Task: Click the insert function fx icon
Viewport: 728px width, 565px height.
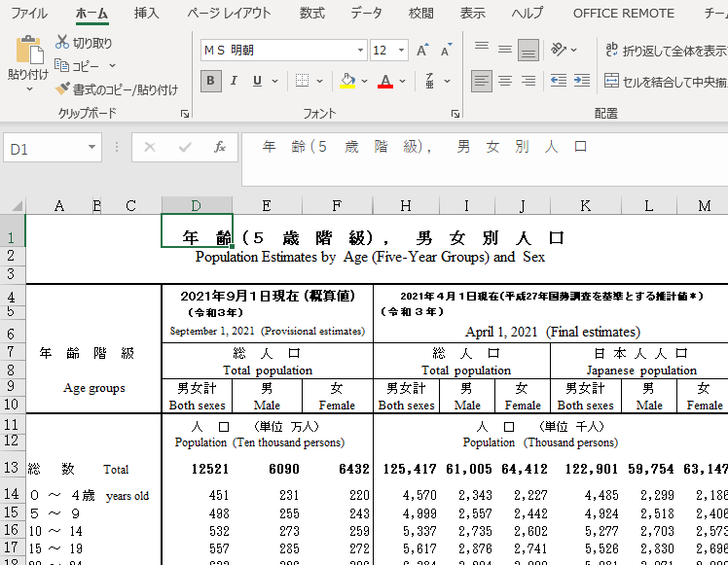Action: pyautogui.click(x=220, y=148)
